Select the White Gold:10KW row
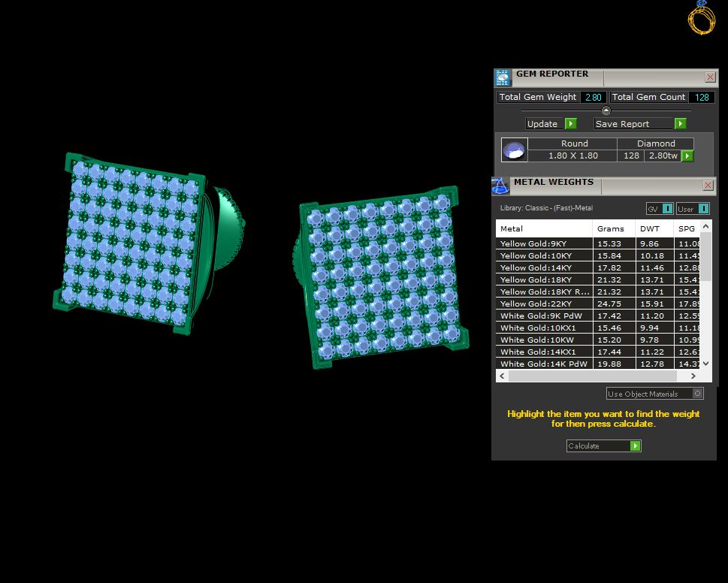728x583 pixels. (597, 340)
